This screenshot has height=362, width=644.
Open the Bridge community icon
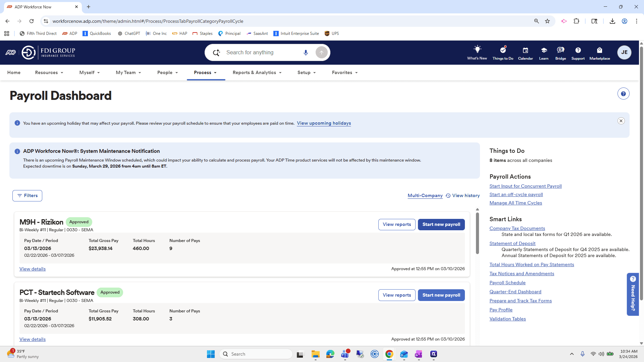pos(560,50)
